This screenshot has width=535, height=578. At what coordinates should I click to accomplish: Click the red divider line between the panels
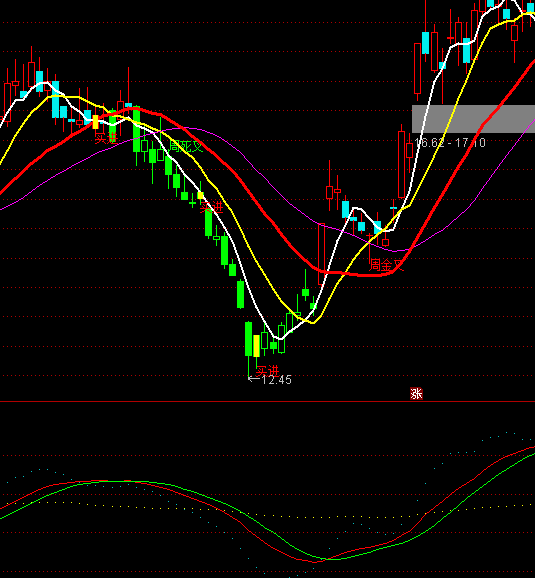click(x=267, y=401)
